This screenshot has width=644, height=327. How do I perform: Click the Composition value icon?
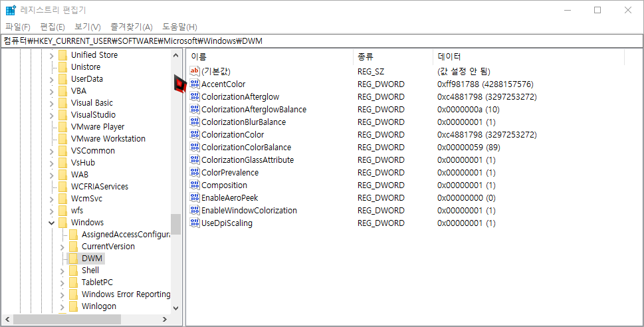click(x=195, y=185)
